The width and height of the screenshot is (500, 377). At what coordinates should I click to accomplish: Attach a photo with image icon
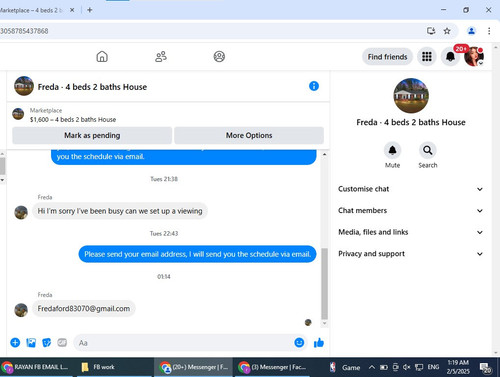point(31,342)
